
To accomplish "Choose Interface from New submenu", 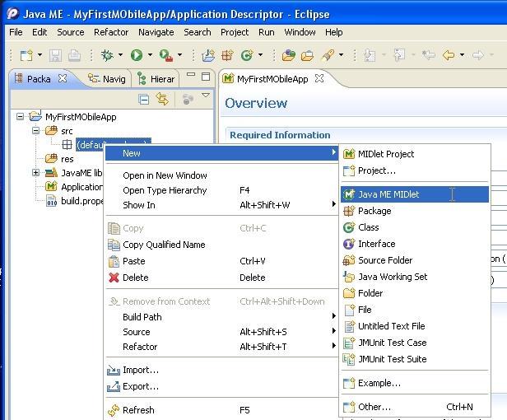I will click(415, 244).
